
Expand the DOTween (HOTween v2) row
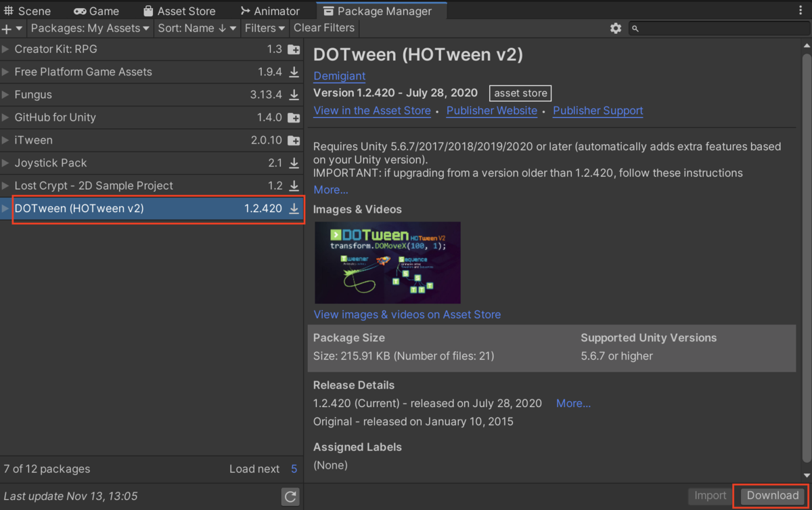[x=5, y=209]
